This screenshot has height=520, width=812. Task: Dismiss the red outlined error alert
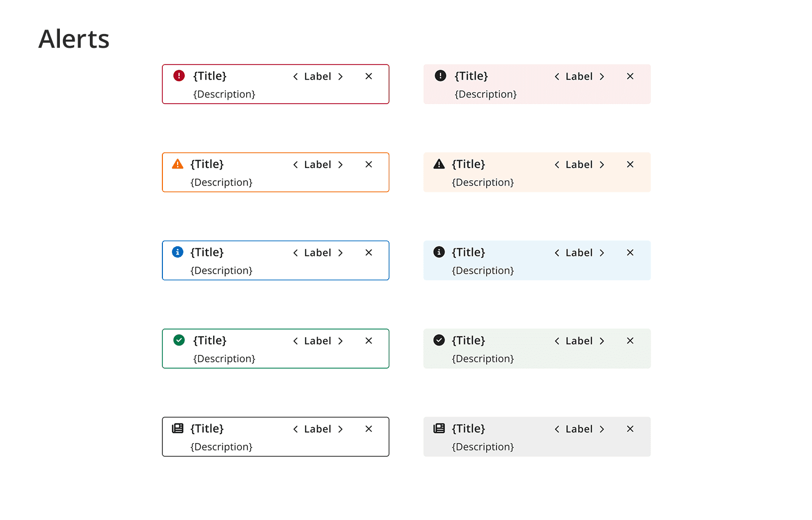pyautogui.click(x=368, y=76)
